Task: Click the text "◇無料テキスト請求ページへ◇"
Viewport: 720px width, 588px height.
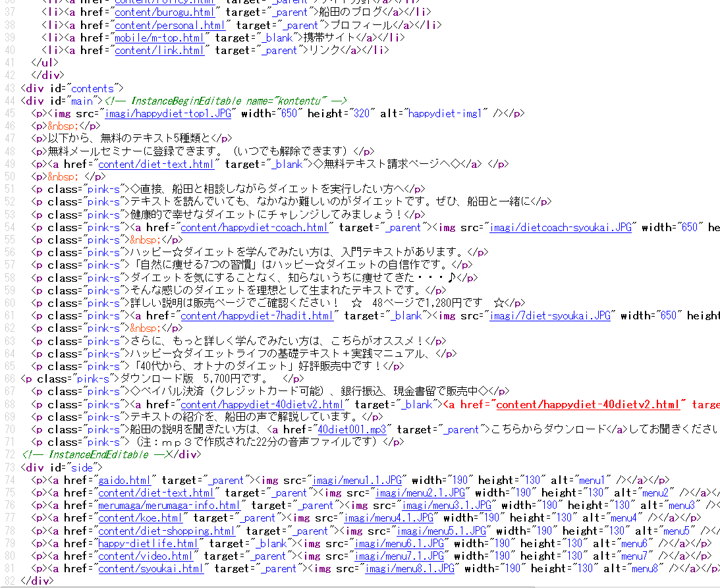Action: (x=388, y=164)
